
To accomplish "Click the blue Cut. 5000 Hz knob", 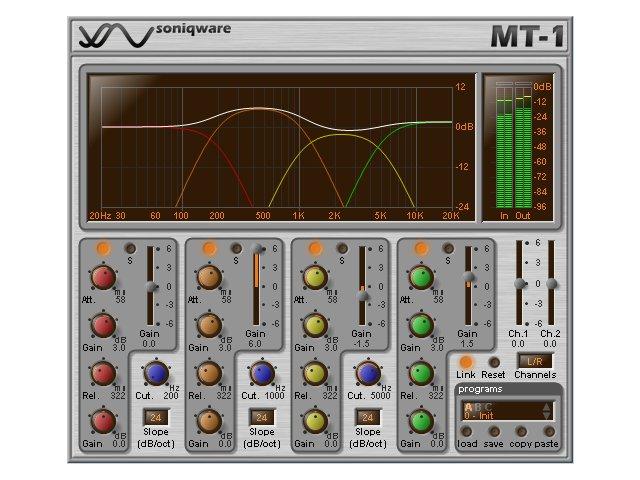I will pyautogui.click(x=368, y=374).
